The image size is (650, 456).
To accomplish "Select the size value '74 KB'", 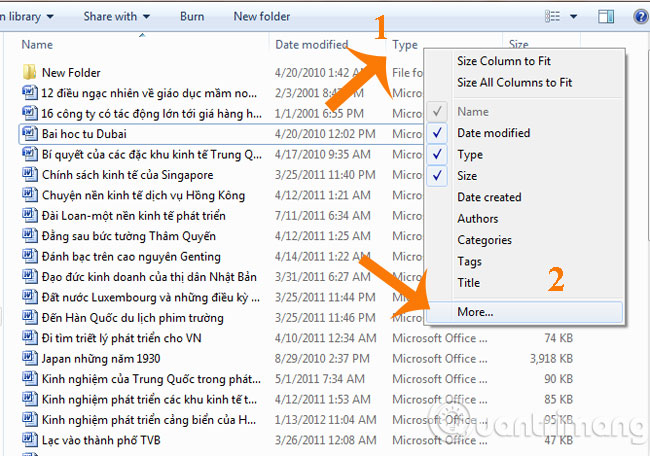I will pyautogui.click(x=558, y=338).
